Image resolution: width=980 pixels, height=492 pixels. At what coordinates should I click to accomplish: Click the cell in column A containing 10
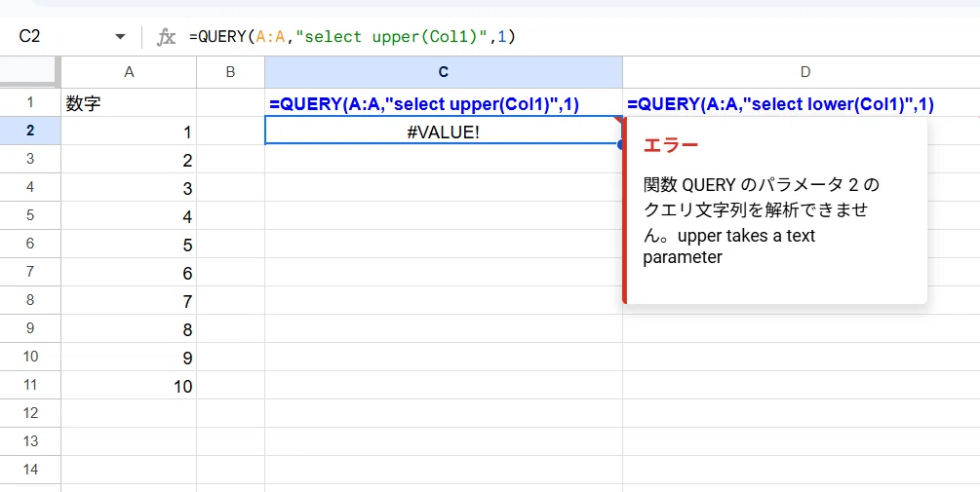129,385
